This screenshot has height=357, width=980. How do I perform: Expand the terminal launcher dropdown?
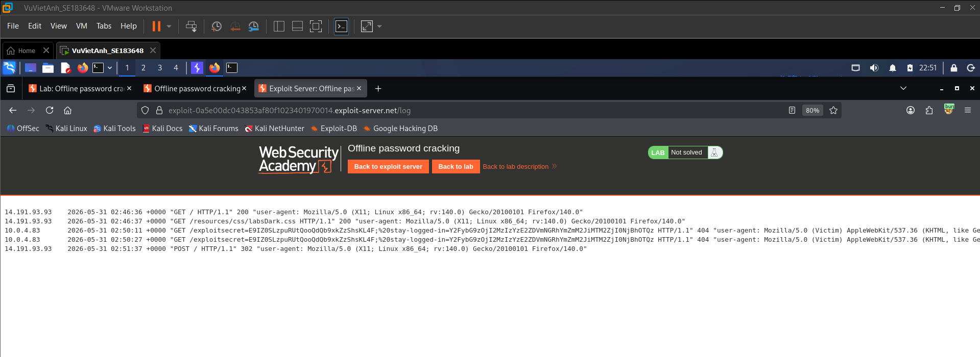click(x=110, y=68)
